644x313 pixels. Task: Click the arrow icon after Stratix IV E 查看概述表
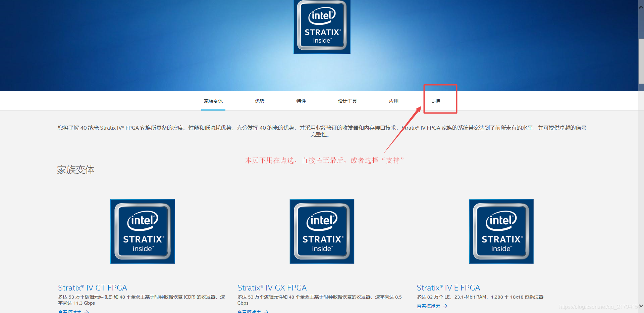445,306
